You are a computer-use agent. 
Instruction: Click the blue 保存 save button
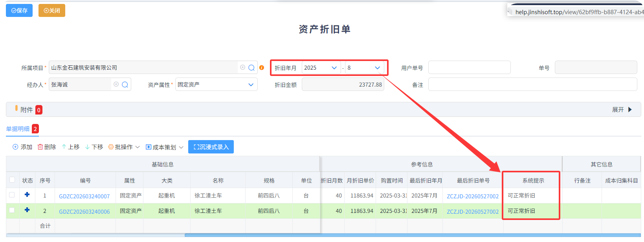pos(19,11)
